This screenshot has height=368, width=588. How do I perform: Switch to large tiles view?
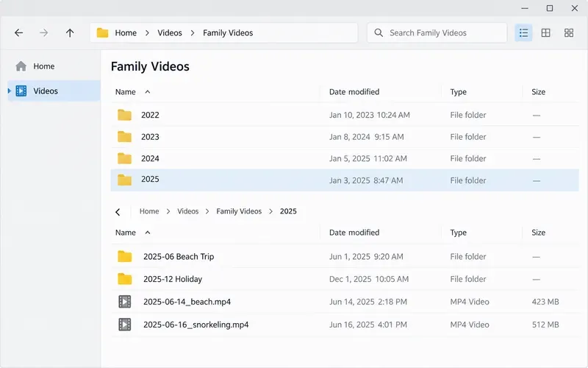point(569,33)
